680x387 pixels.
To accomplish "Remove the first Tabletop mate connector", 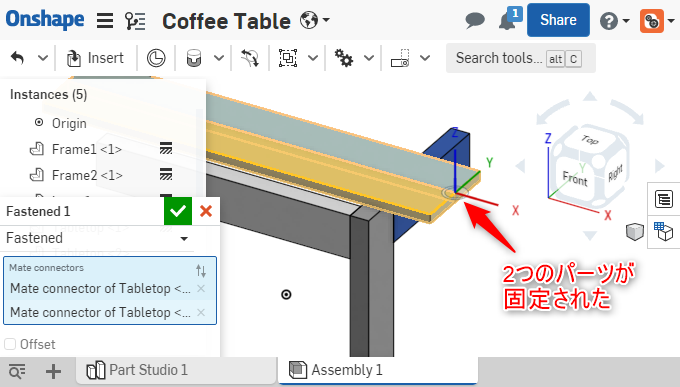I will [201, 289].
